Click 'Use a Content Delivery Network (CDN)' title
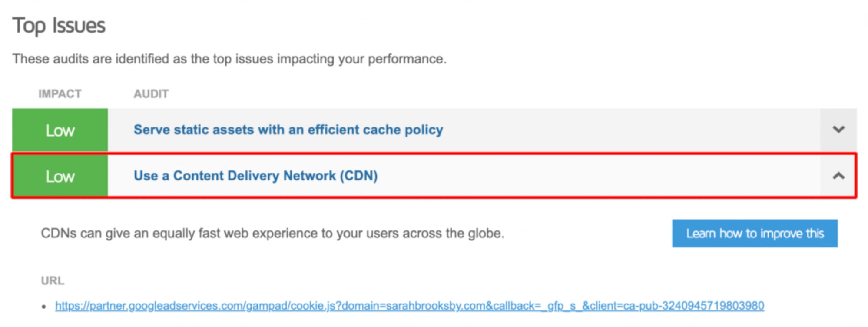Screen dimensions: 868x327 pyautogui.click(x=255, y=176)
